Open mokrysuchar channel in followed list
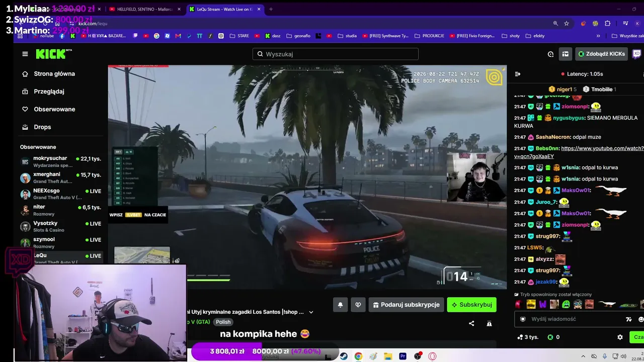The image size is (644, 362). point(61,161)
